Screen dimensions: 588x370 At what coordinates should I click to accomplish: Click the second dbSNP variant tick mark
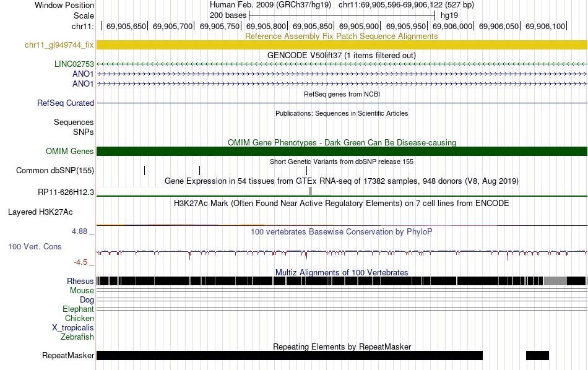point(199,171)
